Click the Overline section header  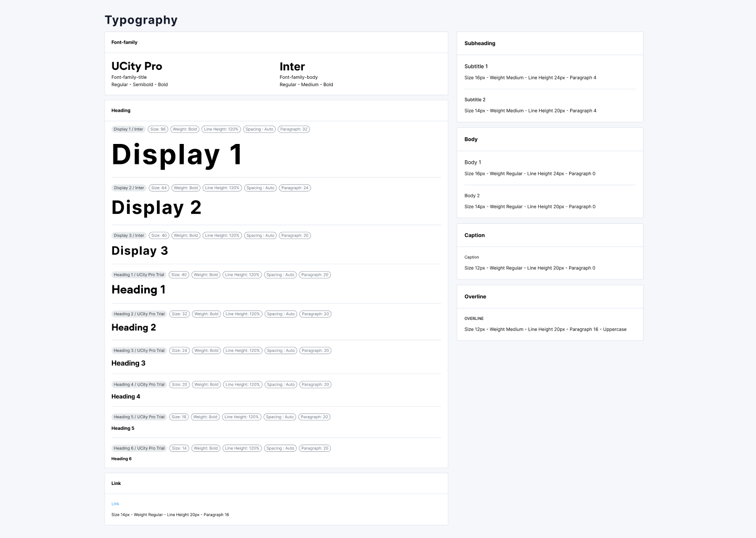(475, 296)
